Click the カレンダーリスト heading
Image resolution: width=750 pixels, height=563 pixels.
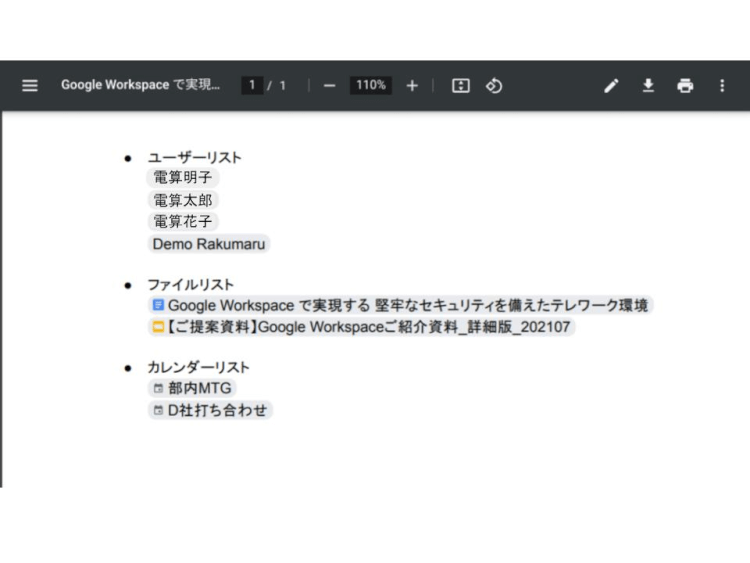(x=198, y=367)
